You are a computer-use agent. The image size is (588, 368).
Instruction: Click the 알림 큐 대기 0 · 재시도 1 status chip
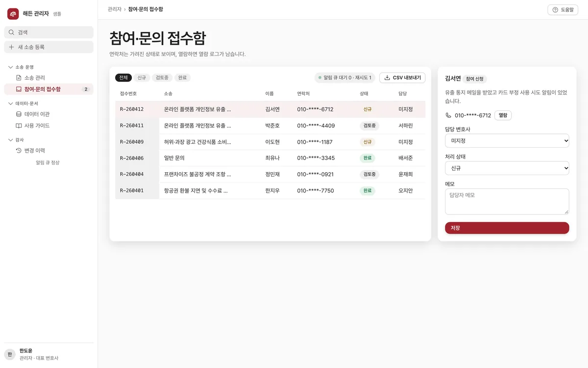(x=345, y=78)
